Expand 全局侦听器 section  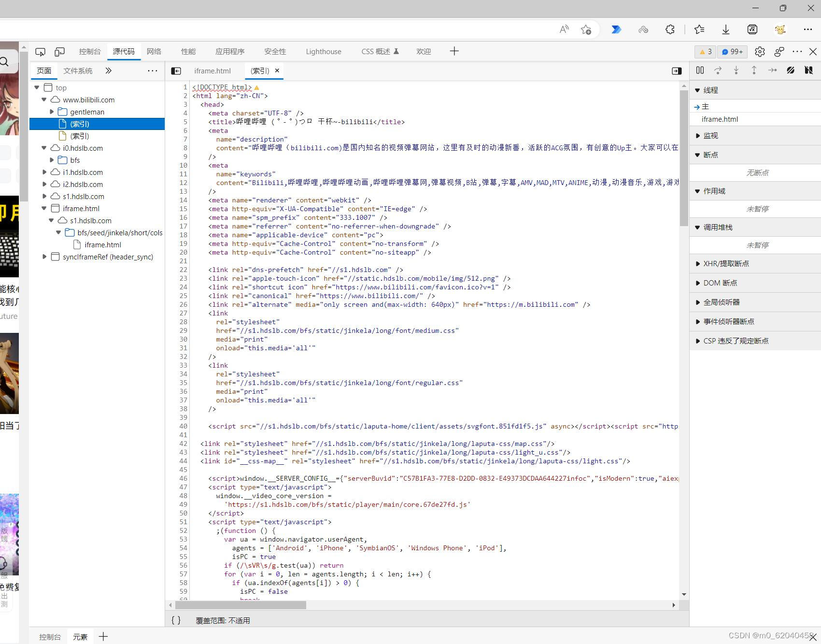[x=755, y=302]
